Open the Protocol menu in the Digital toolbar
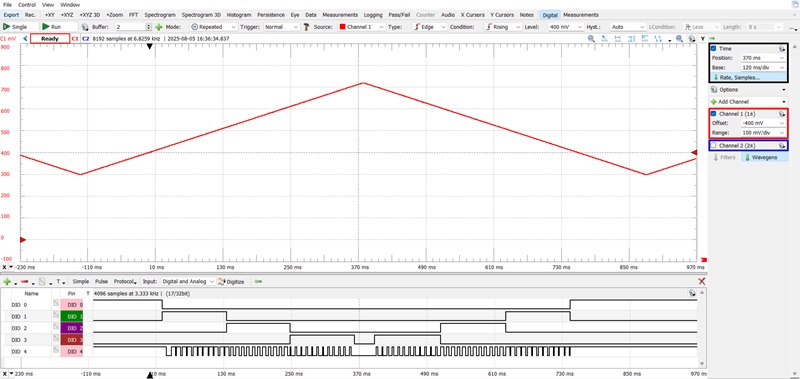Viewport: 800px width, 379px height. coord(125,282)
